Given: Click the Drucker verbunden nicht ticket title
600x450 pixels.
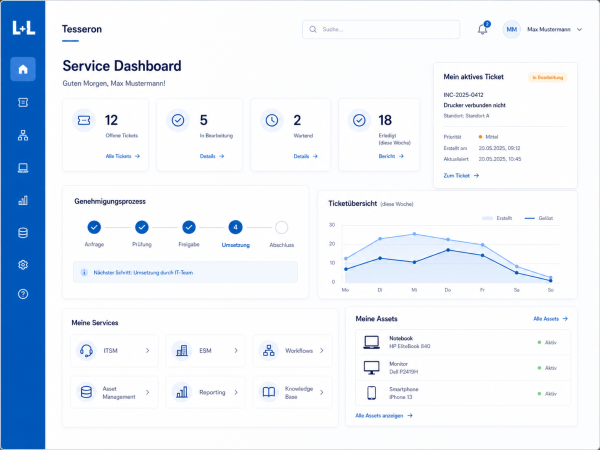Looking at the screenshot, I should click(x=474, y=105).
